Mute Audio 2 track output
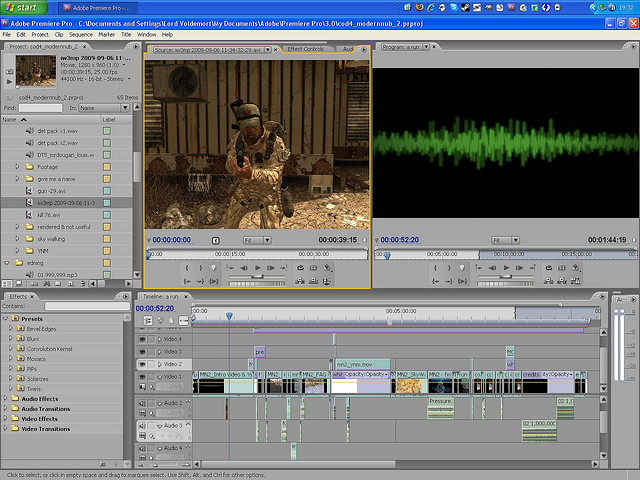 (x=142, y=403)
